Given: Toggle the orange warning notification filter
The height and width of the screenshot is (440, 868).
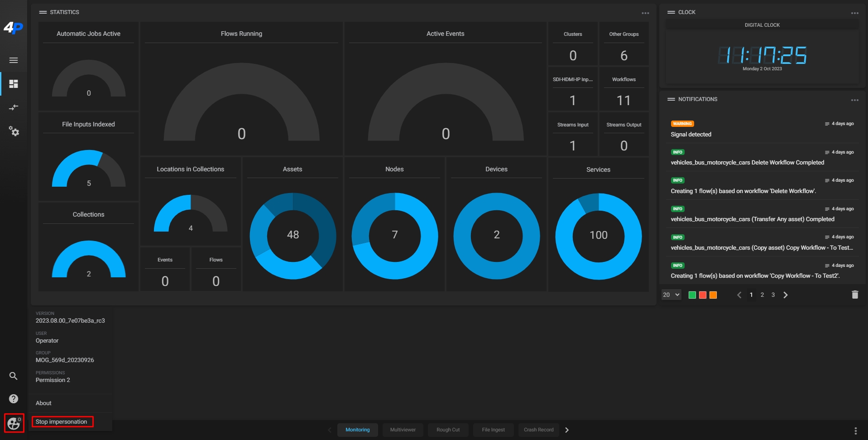Looking at the screenshot, I should point(713,295).
